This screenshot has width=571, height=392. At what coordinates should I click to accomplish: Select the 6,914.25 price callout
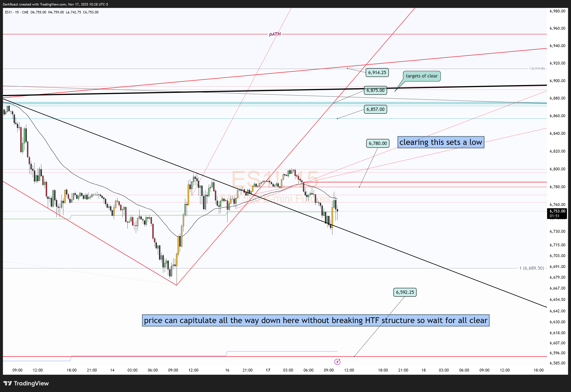click(x=377, y=73)
